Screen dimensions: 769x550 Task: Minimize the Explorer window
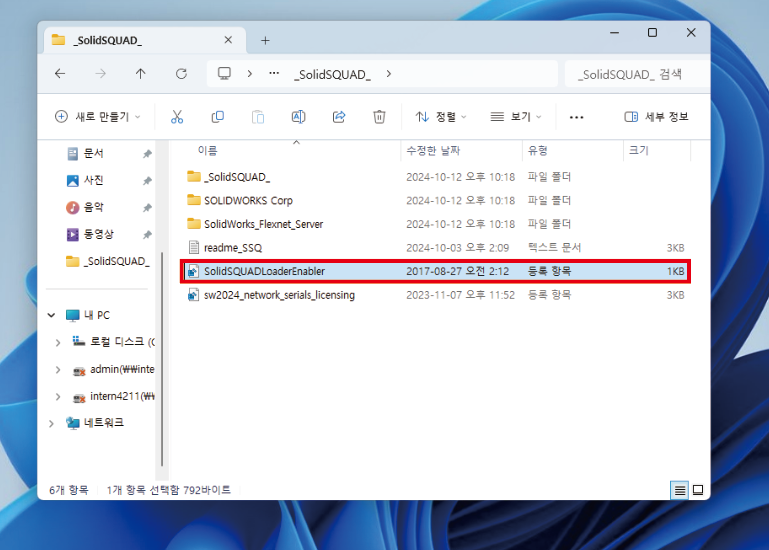(x=615, y=33)
